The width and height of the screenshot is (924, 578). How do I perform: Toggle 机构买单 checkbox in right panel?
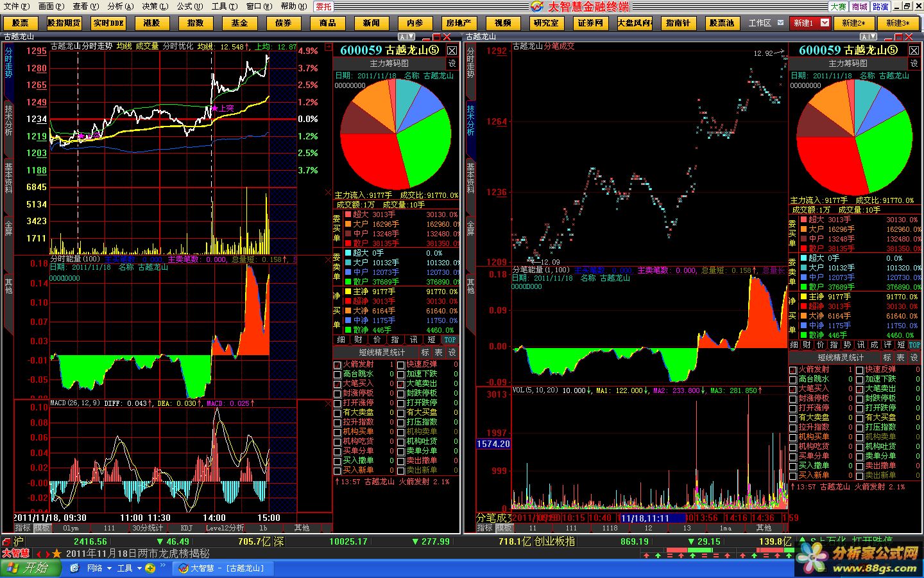pos(793,437)
